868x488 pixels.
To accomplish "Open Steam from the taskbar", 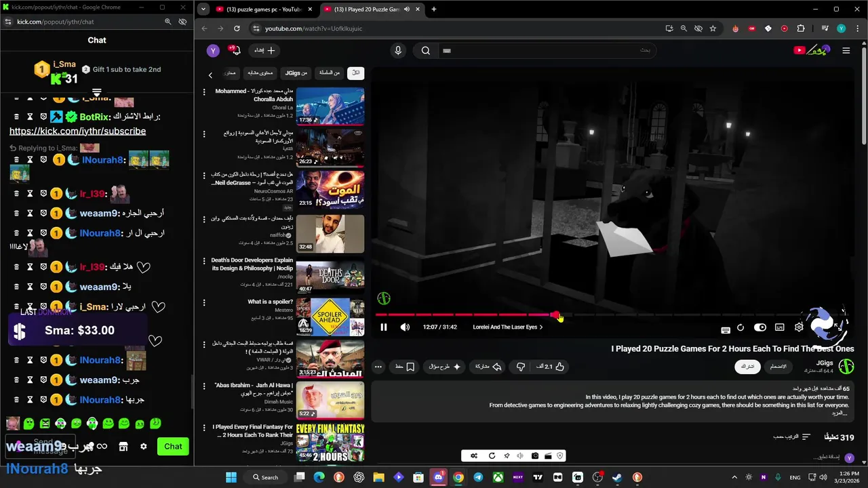I will pyautogui.click(x=616, y=477).
